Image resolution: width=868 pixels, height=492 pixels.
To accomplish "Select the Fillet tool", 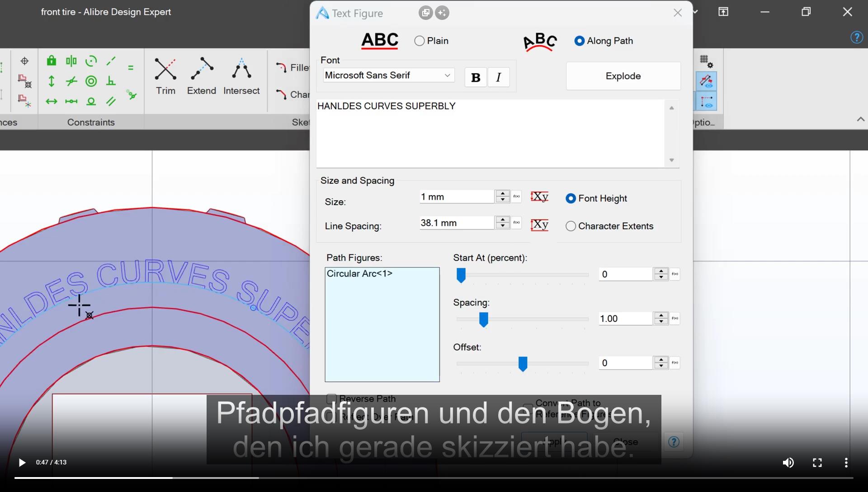I will click(x=292, y=68).
